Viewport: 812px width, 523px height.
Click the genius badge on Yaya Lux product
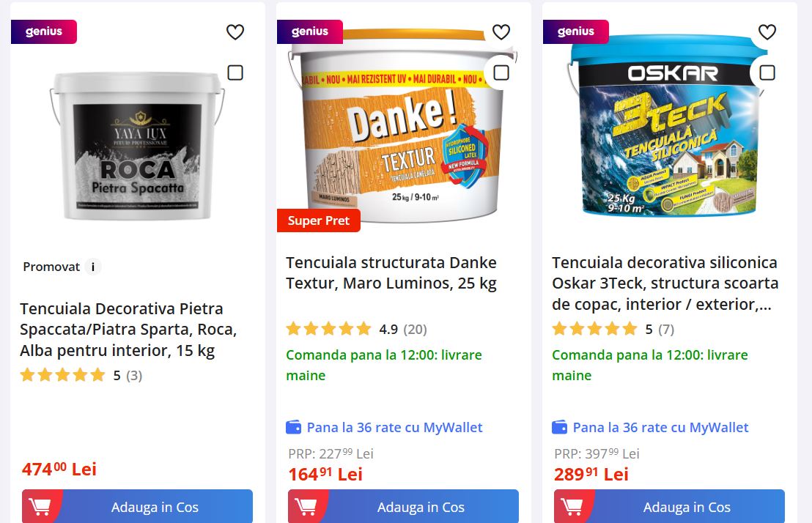[x=44, y=31]
